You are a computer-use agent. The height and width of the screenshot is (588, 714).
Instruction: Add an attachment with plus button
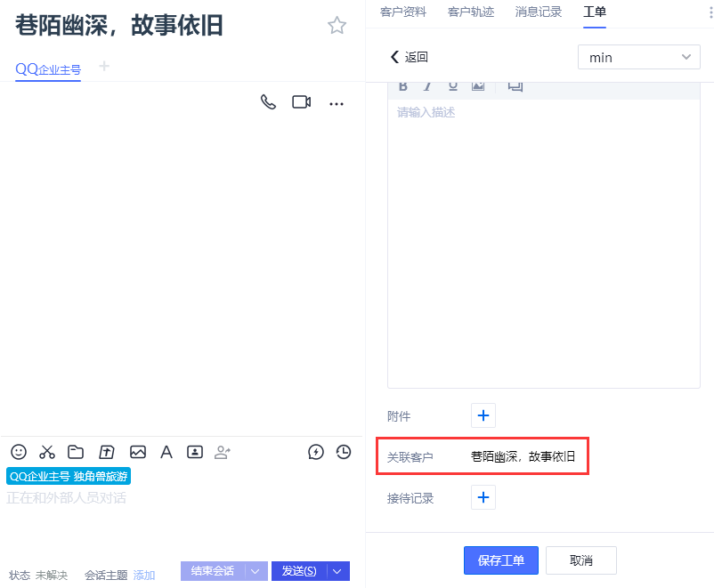(x=483, y=415)
